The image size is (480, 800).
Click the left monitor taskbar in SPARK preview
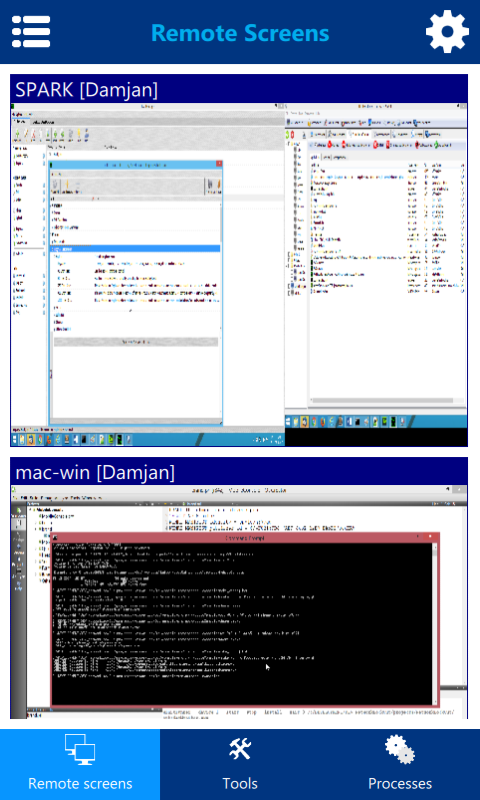point(147,439)
